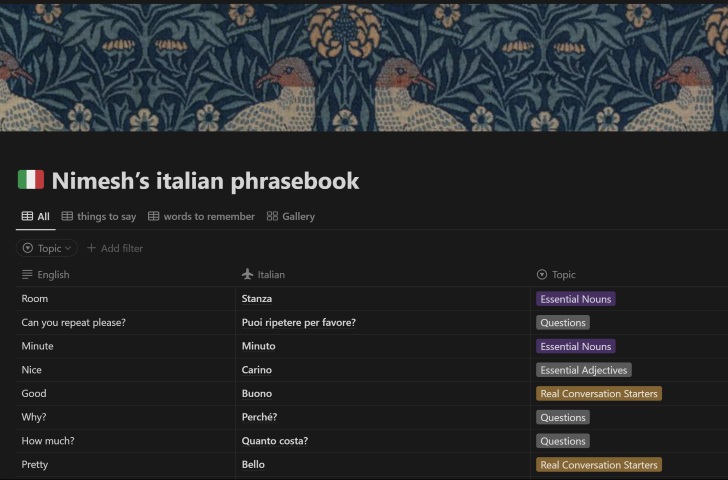
Task: Click the gallery grid icon
Action: [272, 216]
